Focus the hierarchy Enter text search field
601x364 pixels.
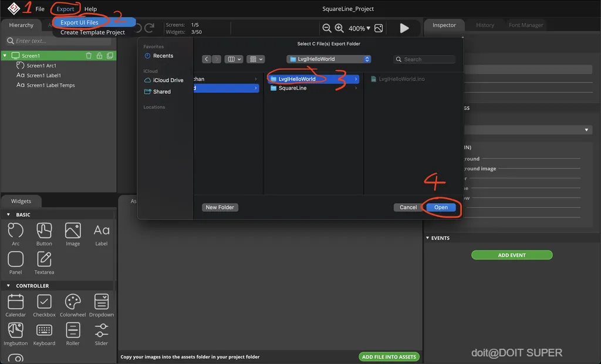(59, 40)
